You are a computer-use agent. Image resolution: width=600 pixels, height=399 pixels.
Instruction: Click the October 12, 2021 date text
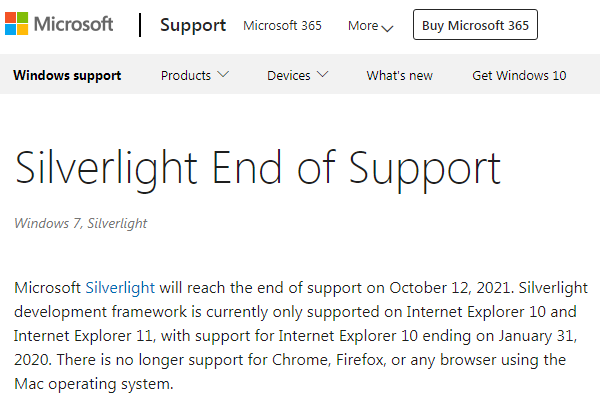450,288
